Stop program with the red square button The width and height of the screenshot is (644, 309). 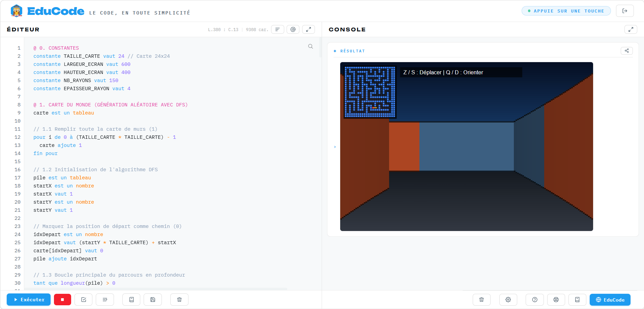(62, 300)
